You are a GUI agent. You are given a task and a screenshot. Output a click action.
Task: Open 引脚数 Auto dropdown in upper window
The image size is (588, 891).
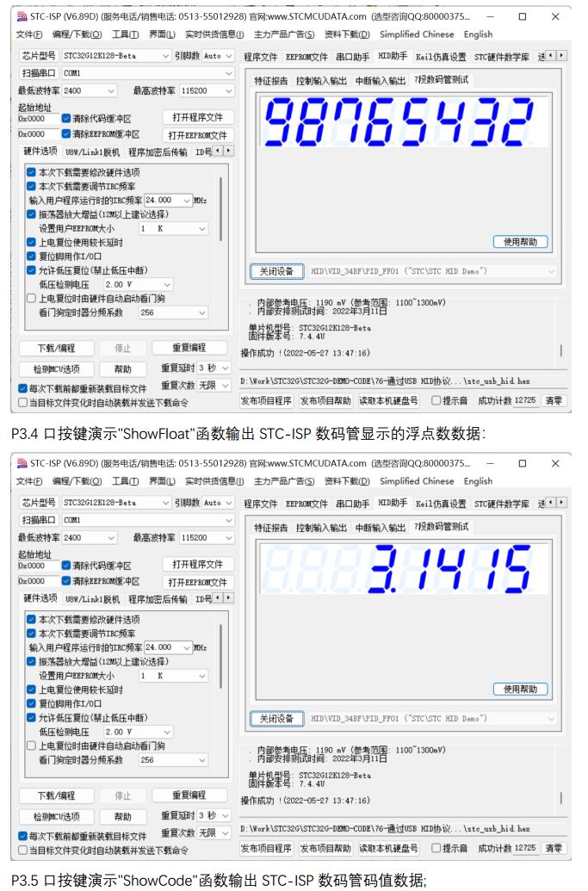pos(218,56)
